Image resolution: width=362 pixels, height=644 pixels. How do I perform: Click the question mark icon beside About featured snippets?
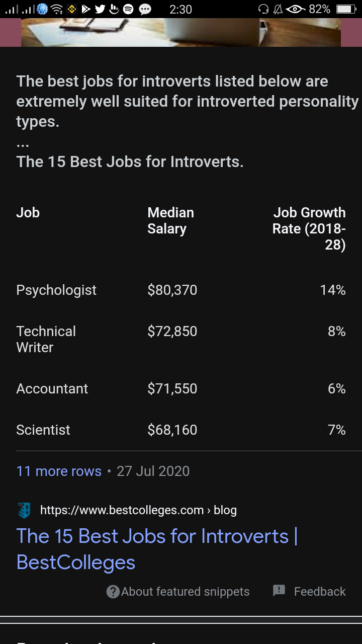tap(113, 592)
